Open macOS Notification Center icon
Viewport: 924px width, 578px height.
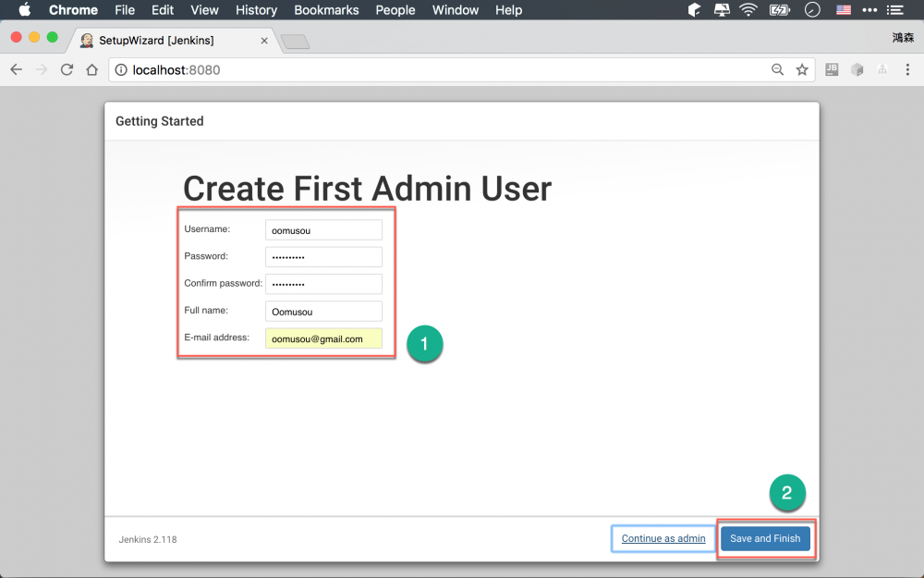pos(894,10)
